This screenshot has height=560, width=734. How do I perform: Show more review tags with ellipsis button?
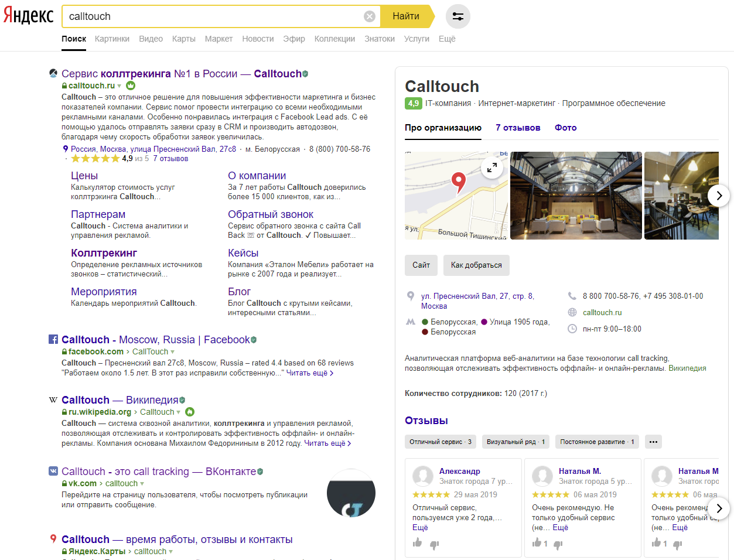click(653, 442)
